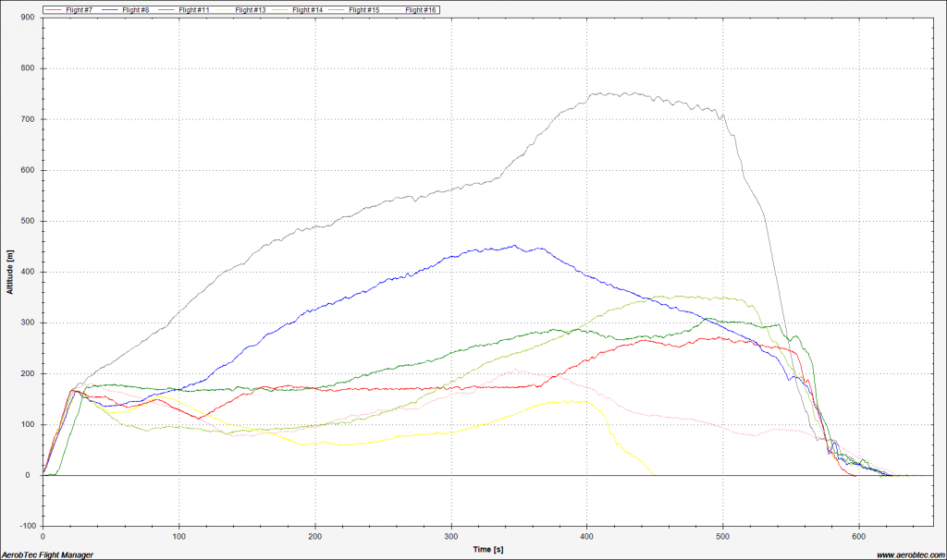Click the 400 tick on the time axis
Viewport: 947px width, 560px height.
587,536
